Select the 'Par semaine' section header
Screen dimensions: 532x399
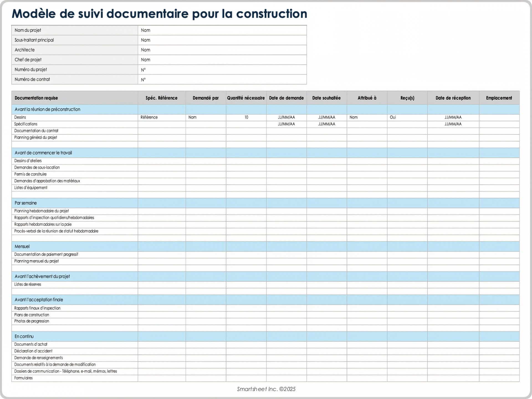tap(265, 203)
